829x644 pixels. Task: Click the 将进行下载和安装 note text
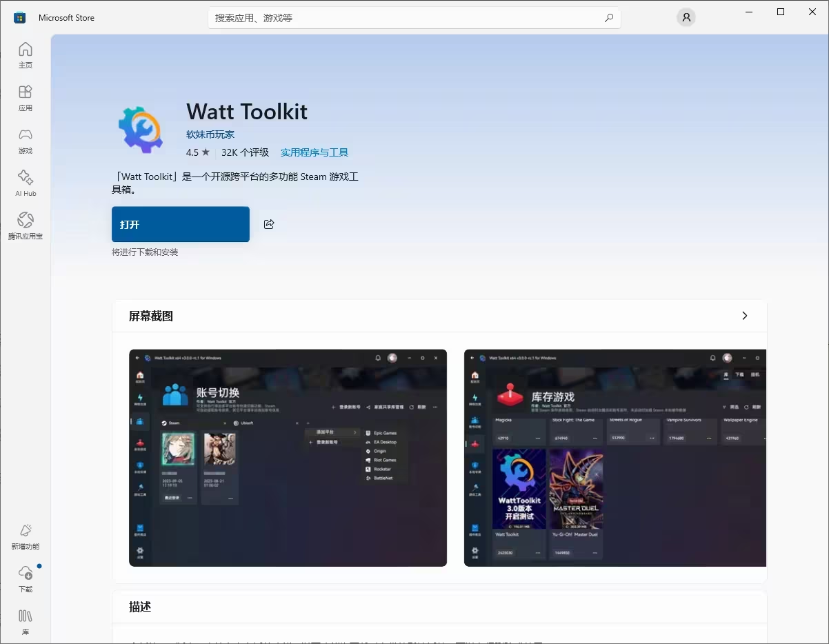pyautogui.click(x=145, y=252)
